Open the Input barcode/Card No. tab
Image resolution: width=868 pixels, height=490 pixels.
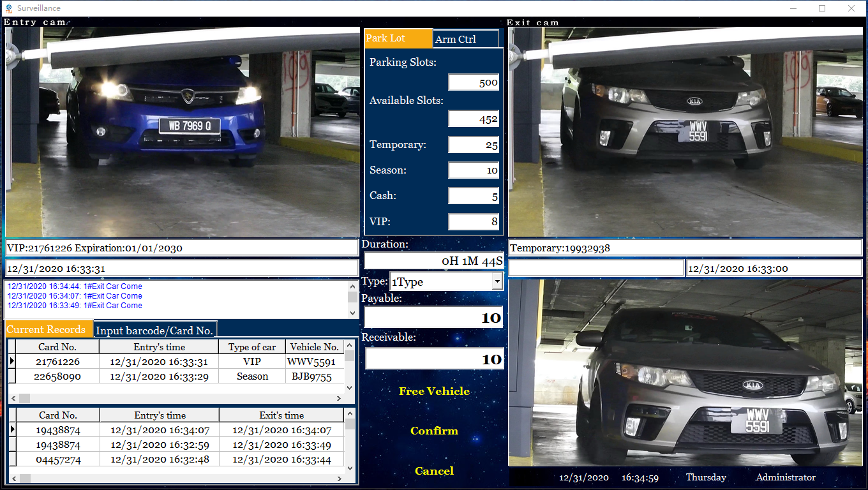pyautogui.click(x=154, y=330)
